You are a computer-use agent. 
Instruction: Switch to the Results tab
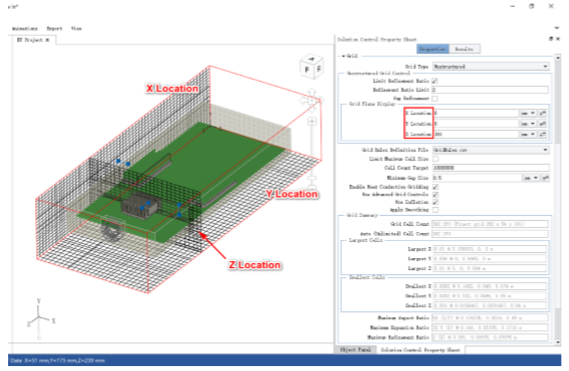point(464,49)
